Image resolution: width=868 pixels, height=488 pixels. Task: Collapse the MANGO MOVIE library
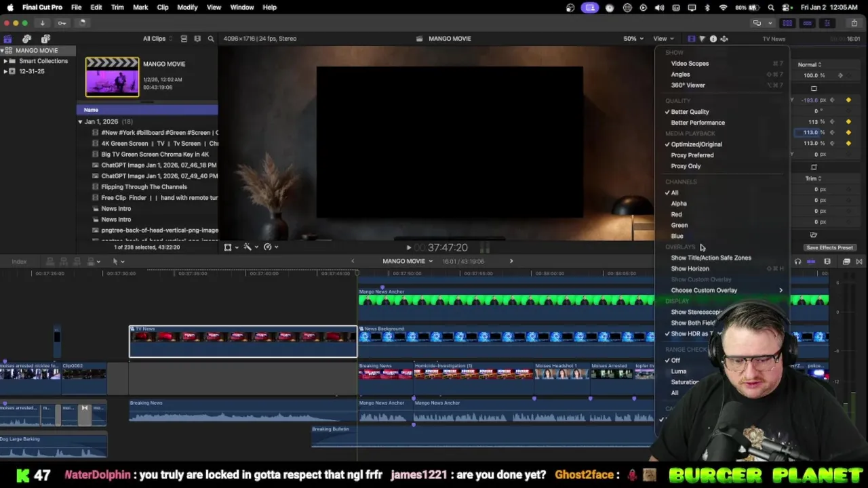pos(2,51)
